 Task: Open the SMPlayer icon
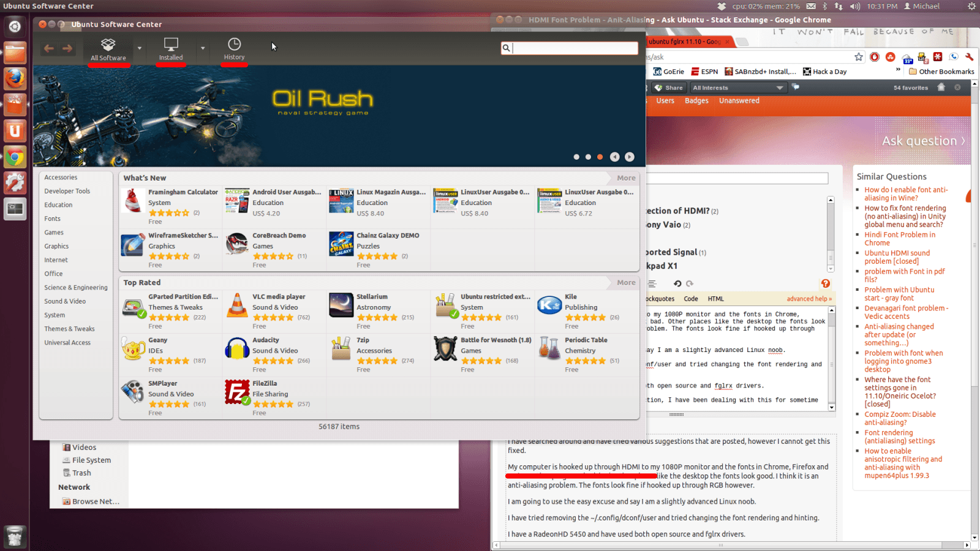(x=133, y=392)
